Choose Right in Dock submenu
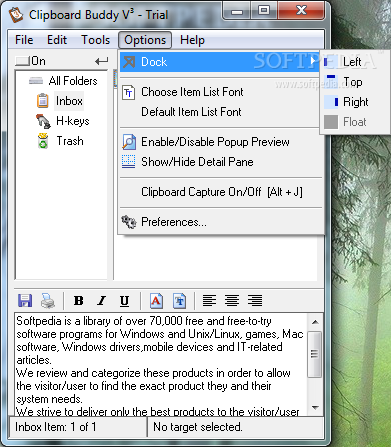Screen dimensions: 391x447 354,102
